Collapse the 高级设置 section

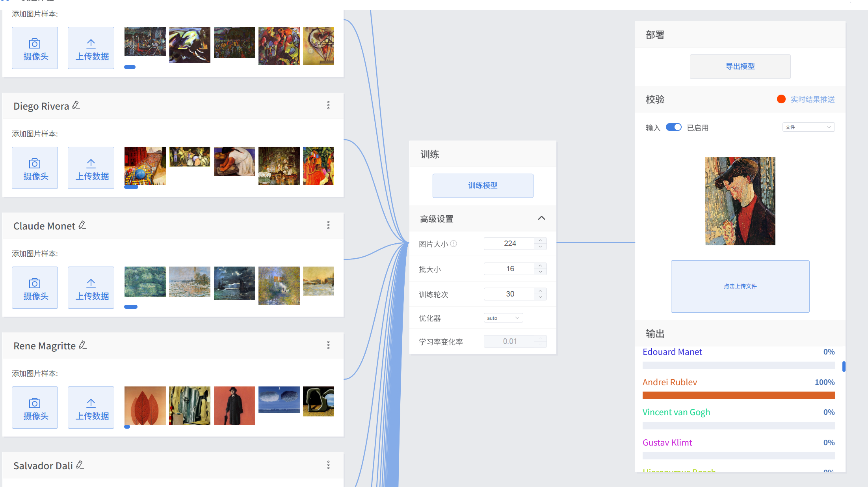541,218
